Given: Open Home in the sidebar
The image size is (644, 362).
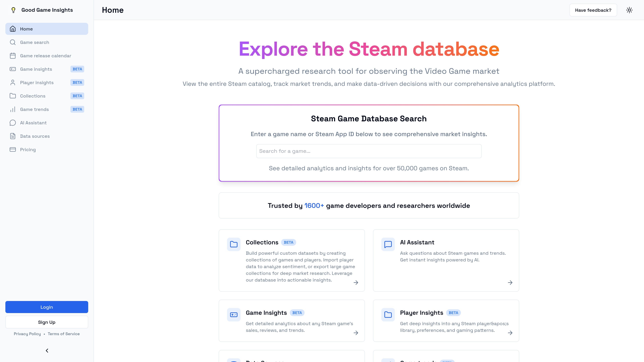Looking at the screenshot, I should (47, 29).
